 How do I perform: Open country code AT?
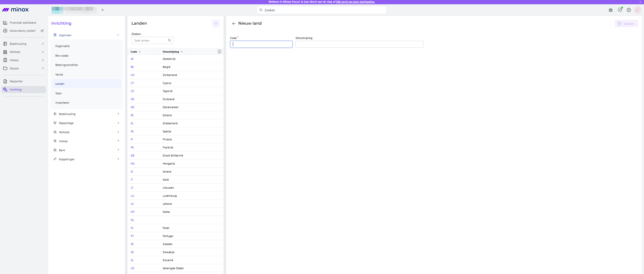click(132, 59)
